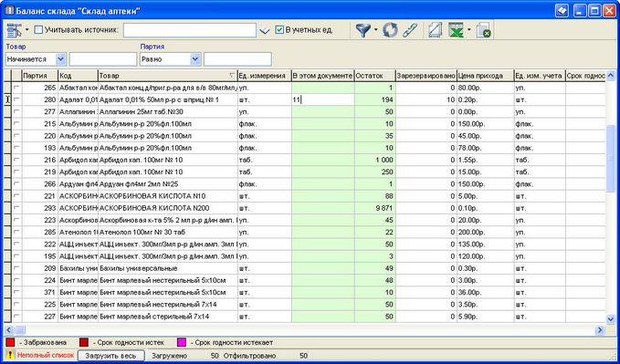The width and height of the screenshot is (620, 364).
Task: Click the dark red 'Срок годности истек' swatch
Action: click(x=84, y=342)
